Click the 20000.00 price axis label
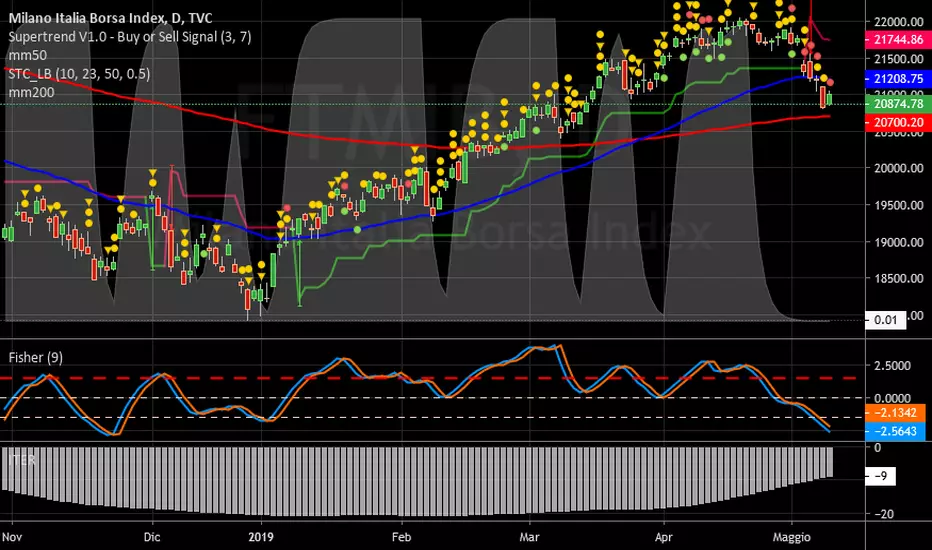This screenshot has width=932, height=550. tap(899, 168)
